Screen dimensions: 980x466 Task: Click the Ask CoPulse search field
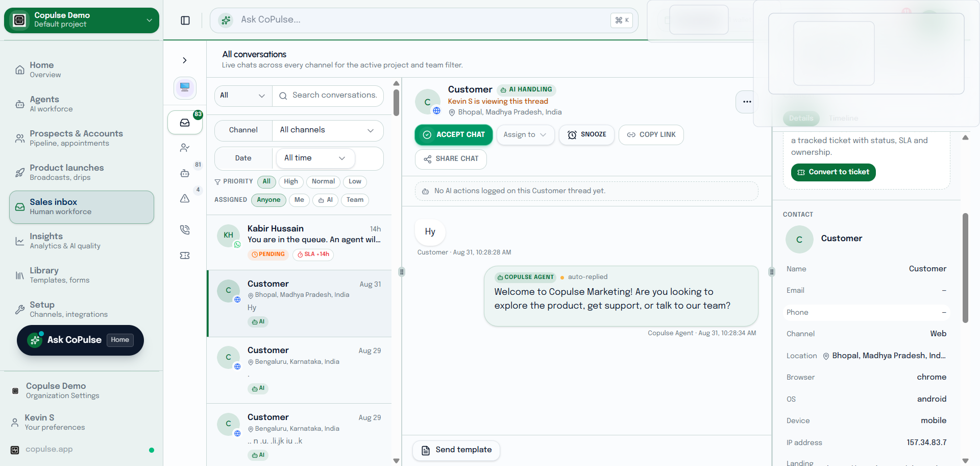[x=424, y=20]
